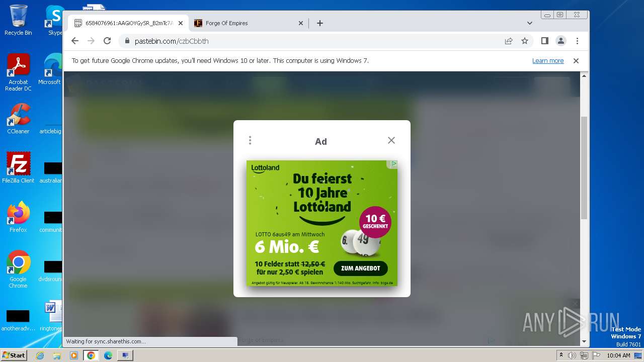Click the Lottoland logo in the ad
Viewport: 644px width, 362px height.
pyautogui.click(x=265, y=168)
